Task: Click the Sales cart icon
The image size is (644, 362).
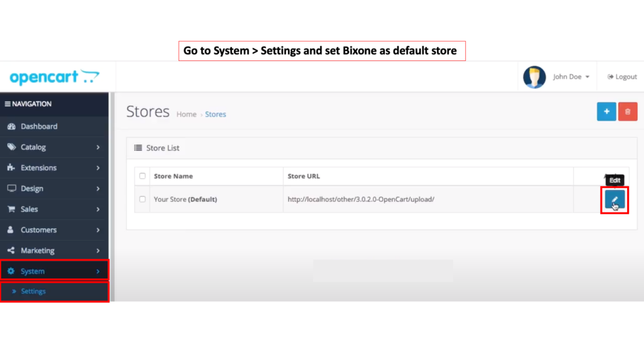Action: pos(11,209)
